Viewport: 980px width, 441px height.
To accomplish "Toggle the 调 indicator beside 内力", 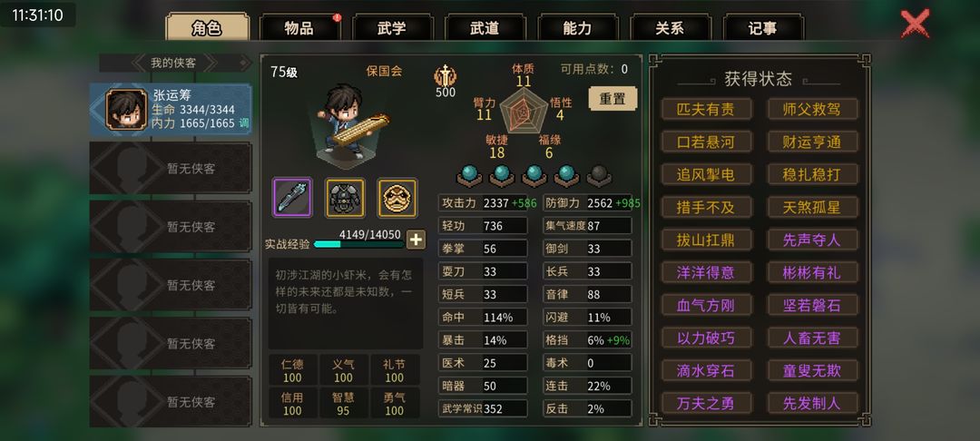I will 244,123.
